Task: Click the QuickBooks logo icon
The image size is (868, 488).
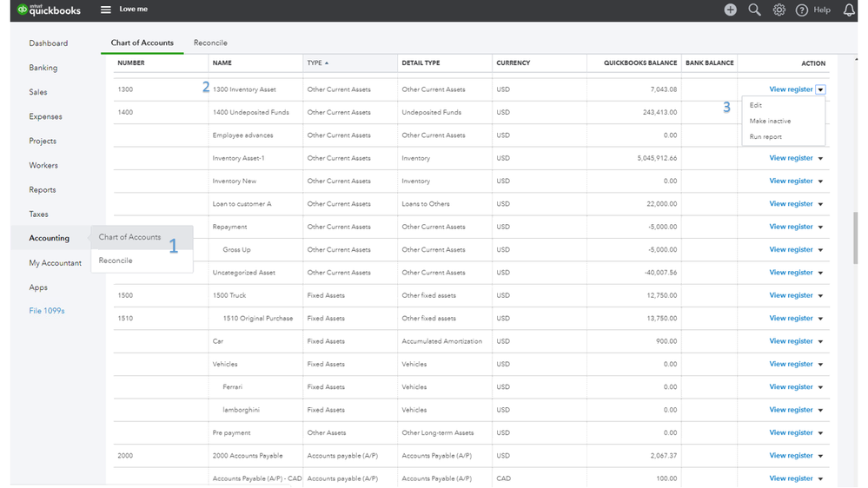Action: coord(23,10)
